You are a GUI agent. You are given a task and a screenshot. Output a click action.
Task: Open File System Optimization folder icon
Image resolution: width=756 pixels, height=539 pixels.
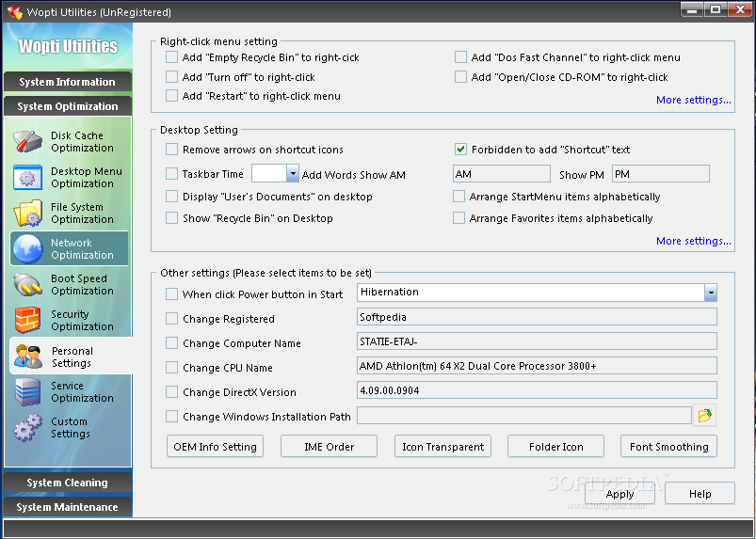28,213
